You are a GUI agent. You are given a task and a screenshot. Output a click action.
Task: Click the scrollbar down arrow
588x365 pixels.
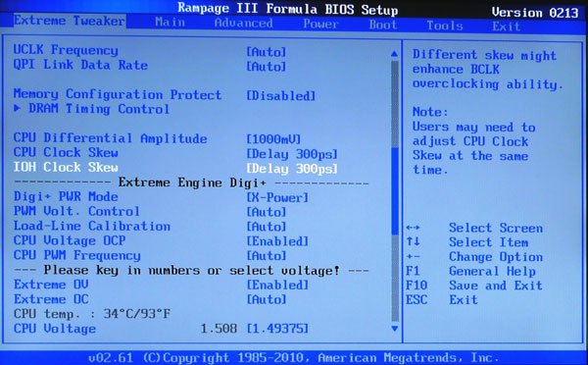394,329
